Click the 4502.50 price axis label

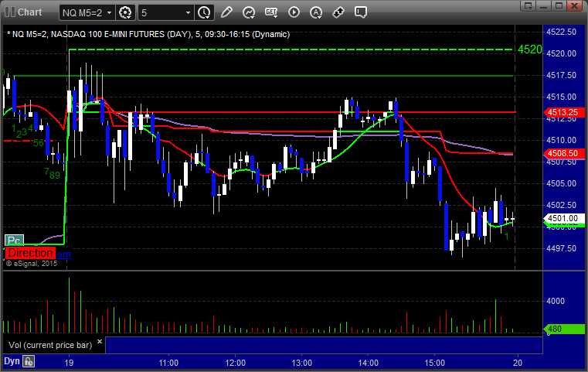562,205
